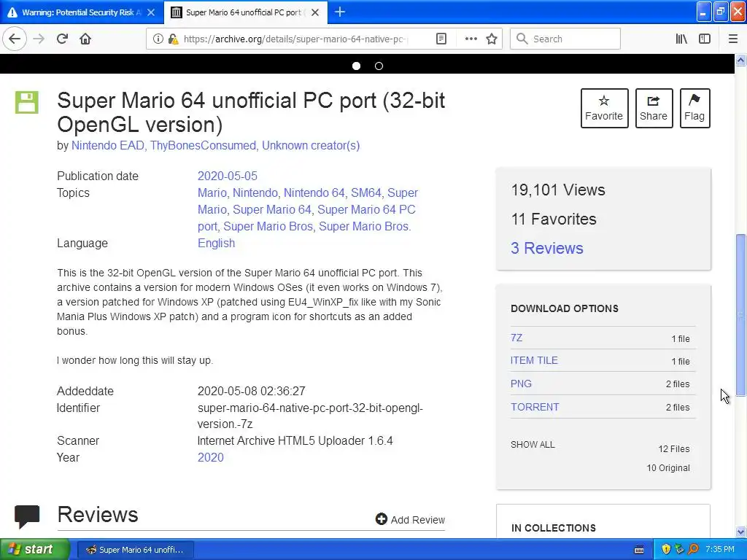Download the 7Z file option
Screen dimensions: 747x560
click(516, 338)
